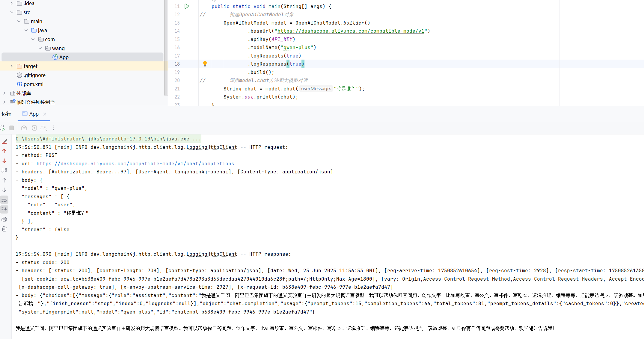
Task: Toggle scroll-to-end console button
Action: (4, 209)
